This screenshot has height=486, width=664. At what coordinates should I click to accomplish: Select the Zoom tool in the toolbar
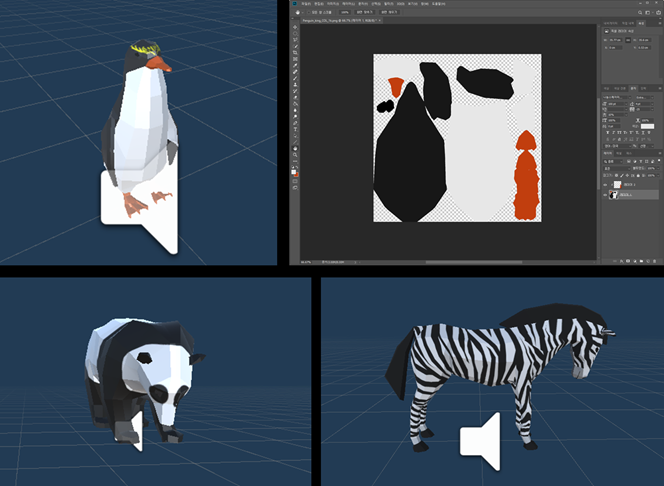coord(295,155)
